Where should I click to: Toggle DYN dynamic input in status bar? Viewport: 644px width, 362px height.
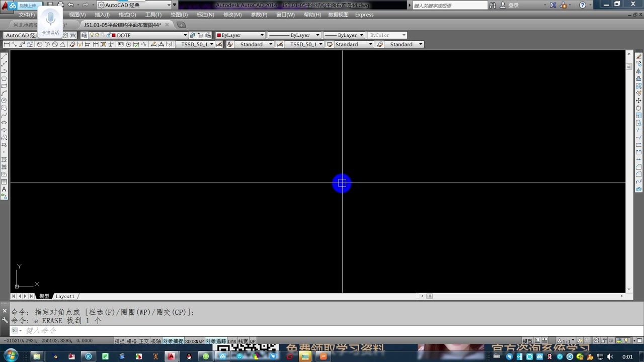[232, 341]
